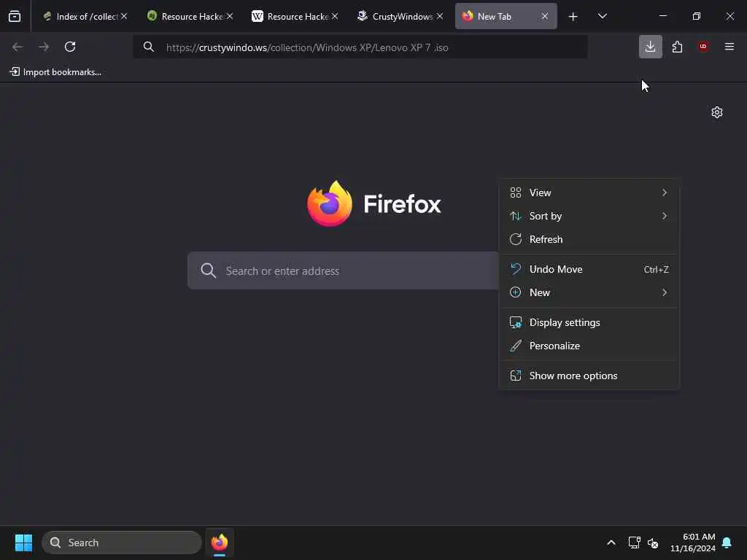Click Search or enter address box
The height and width of the screenshot is (560, 747).
(x=343, y=271)
